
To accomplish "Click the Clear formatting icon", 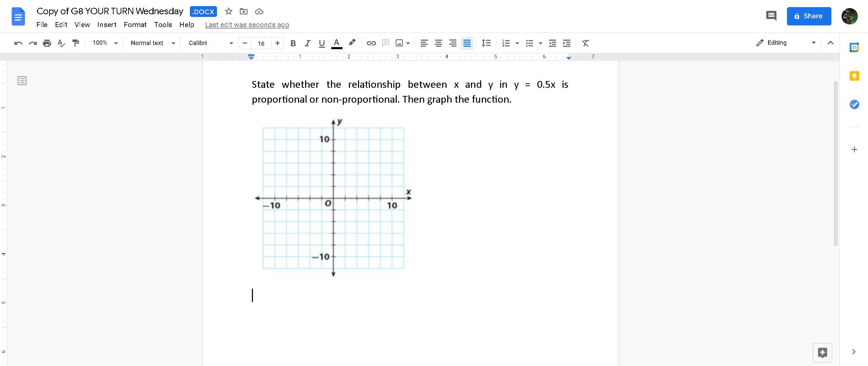I will [585, 43].
